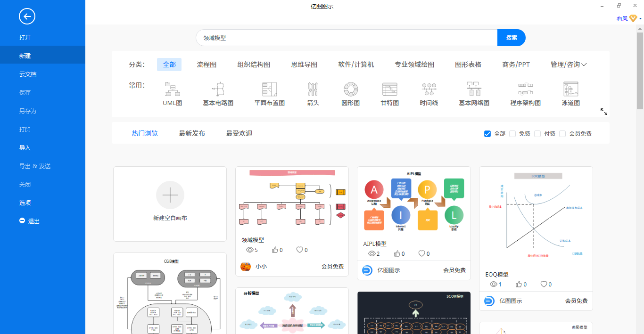Click the 搜索 search button
This screenshot has width=644, height=334.
point(512,38)
